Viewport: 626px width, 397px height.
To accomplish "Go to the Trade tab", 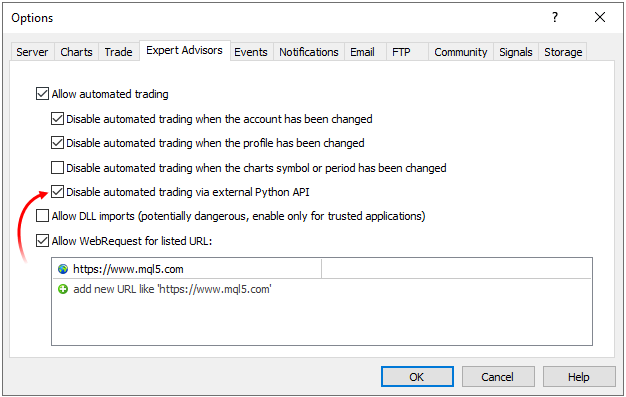I will click(119, 52).
